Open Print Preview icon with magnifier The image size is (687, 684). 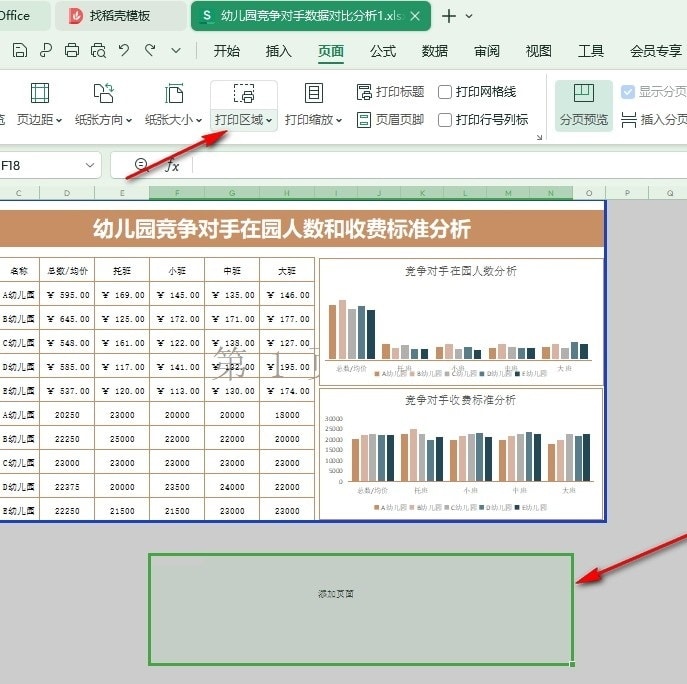[x=98, y=51]
